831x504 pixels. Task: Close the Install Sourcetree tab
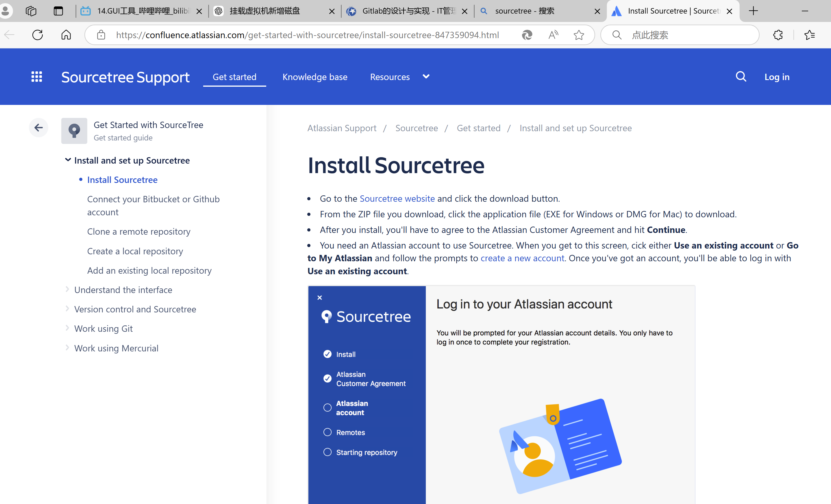729,12
